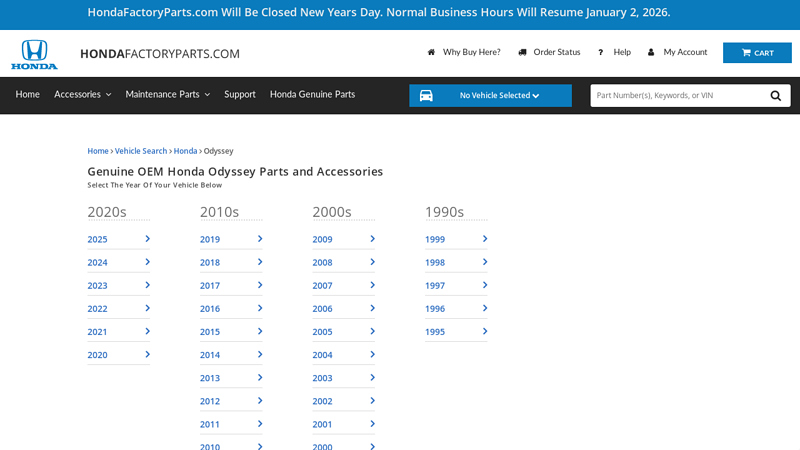Screen dimensions: 800x450
Task: Select year 2012
Action: click(x=210, y=401)
